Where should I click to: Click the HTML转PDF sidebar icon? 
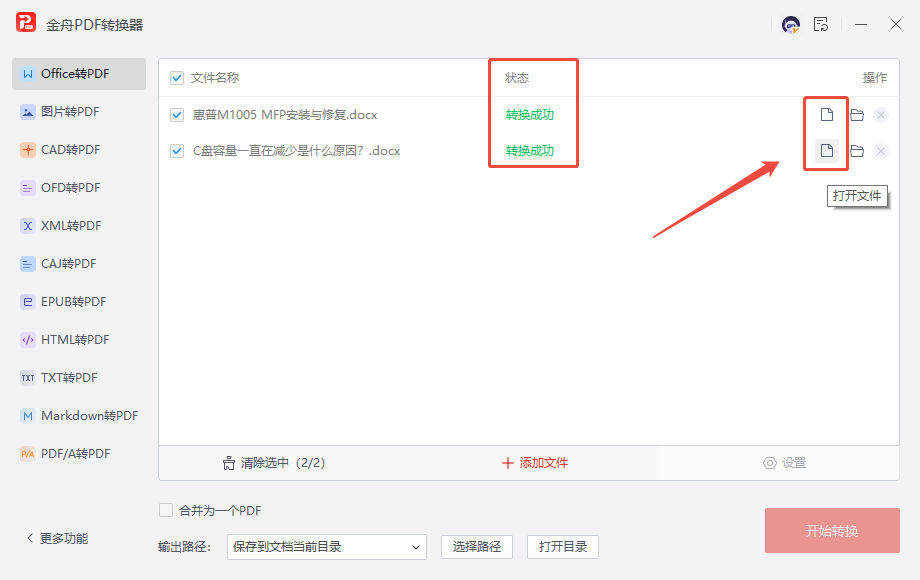[x=28, y=340]
